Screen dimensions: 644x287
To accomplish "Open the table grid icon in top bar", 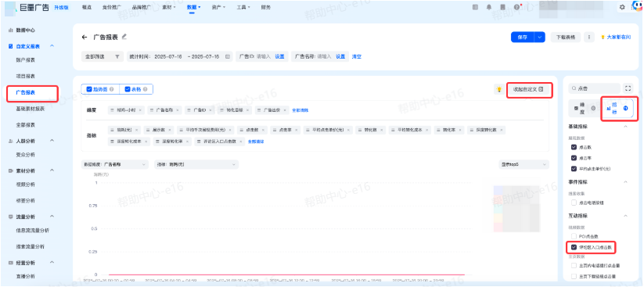I will pos(475,7).
